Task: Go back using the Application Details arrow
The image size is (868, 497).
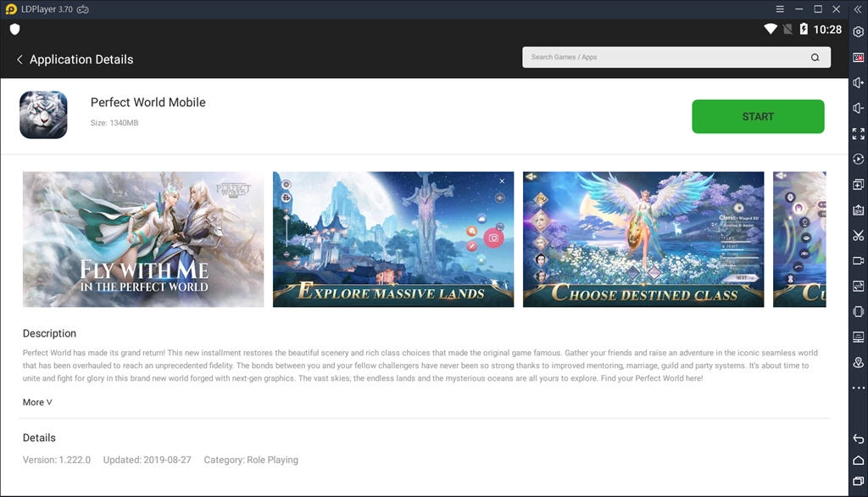Action: point(19,59)
